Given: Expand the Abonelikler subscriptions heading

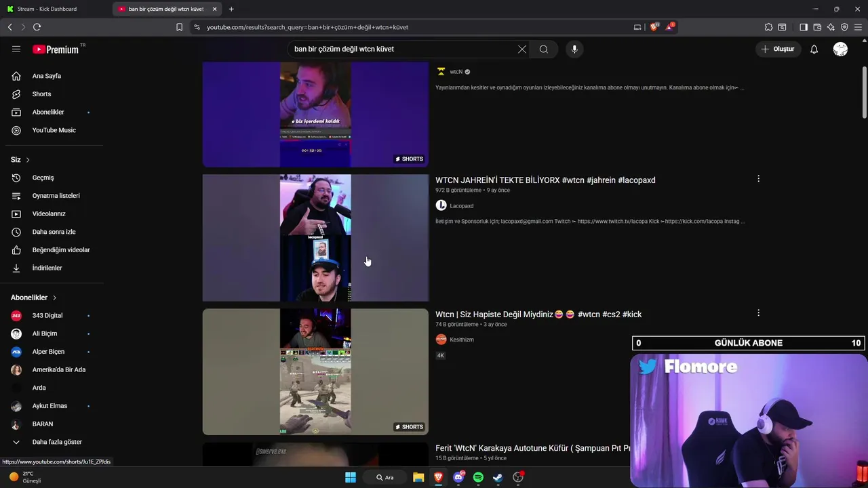Looking at the screenshot, I should tap(34, 298).
